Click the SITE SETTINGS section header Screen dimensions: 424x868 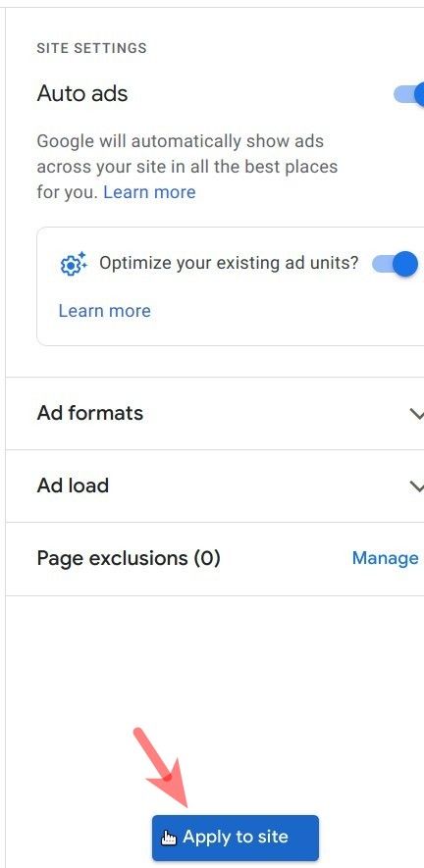pos(91,48)
